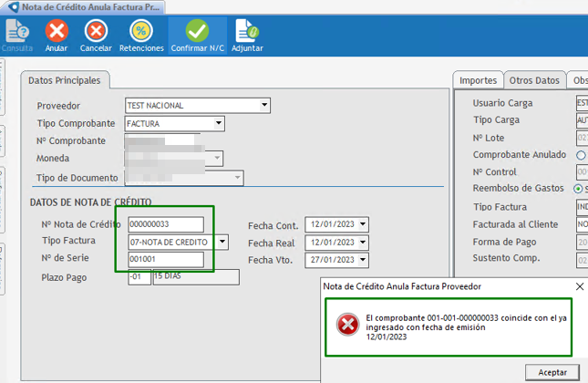
Task: Switch to Importes tab
Action: pyautogui.click(x=478, y=80)
